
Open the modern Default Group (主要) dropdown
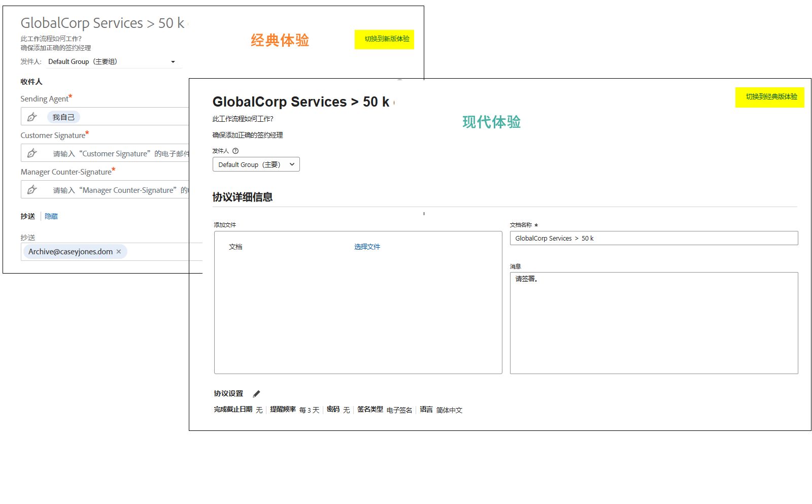(256, 164)
